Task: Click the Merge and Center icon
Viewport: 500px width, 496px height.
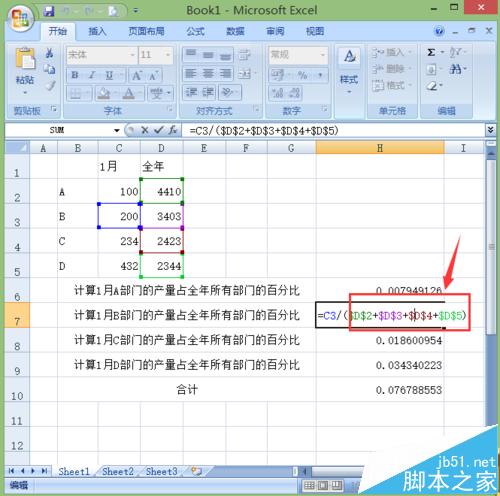Action: pyautogui.click(x=245, y=73)
